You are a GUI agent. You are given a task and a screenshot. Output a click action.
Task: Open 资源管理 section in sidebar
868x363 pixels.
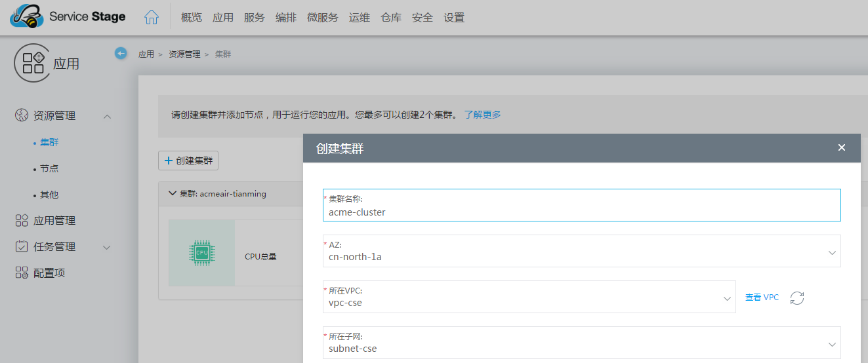click(54, 116)
